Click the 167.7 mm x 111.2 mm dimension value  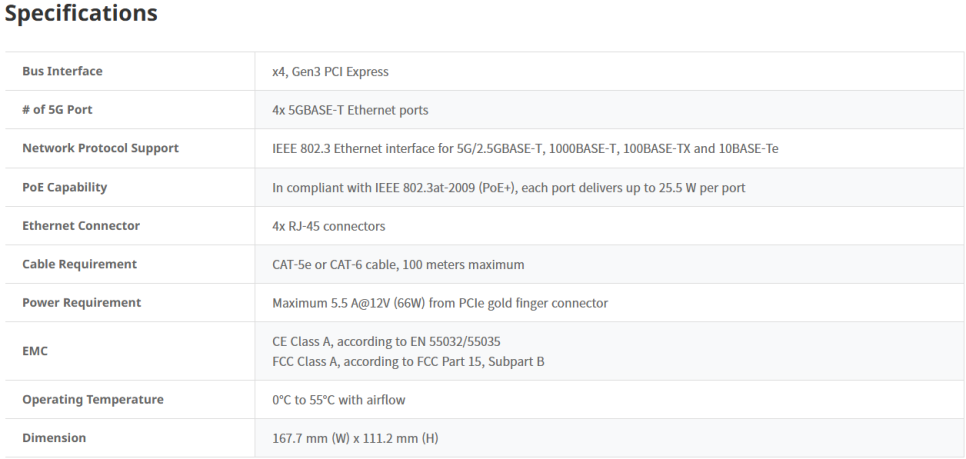pyautogui.click(x=355, y=439)
